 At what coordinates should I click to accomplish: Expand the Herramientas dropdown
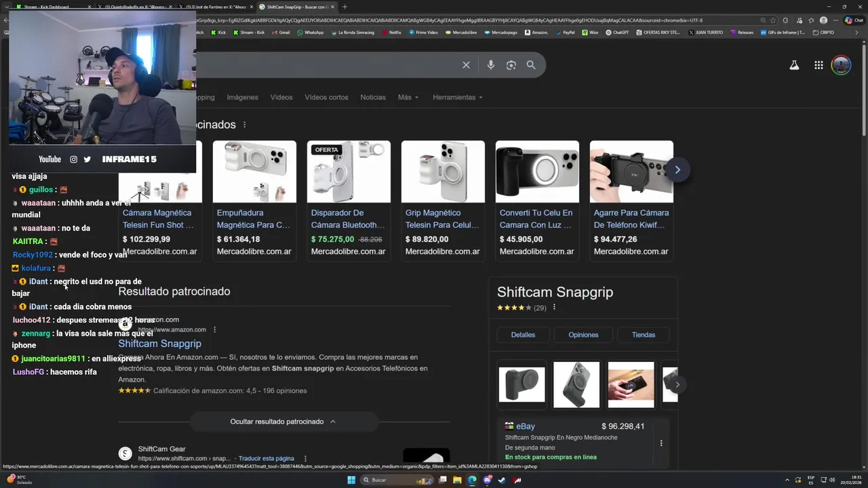pyautogui.click(x=458, y=98)
